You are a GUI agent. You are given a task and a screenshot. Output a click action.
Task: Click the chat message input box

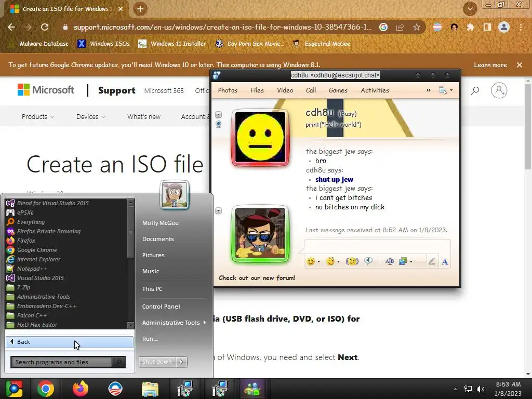377,247
